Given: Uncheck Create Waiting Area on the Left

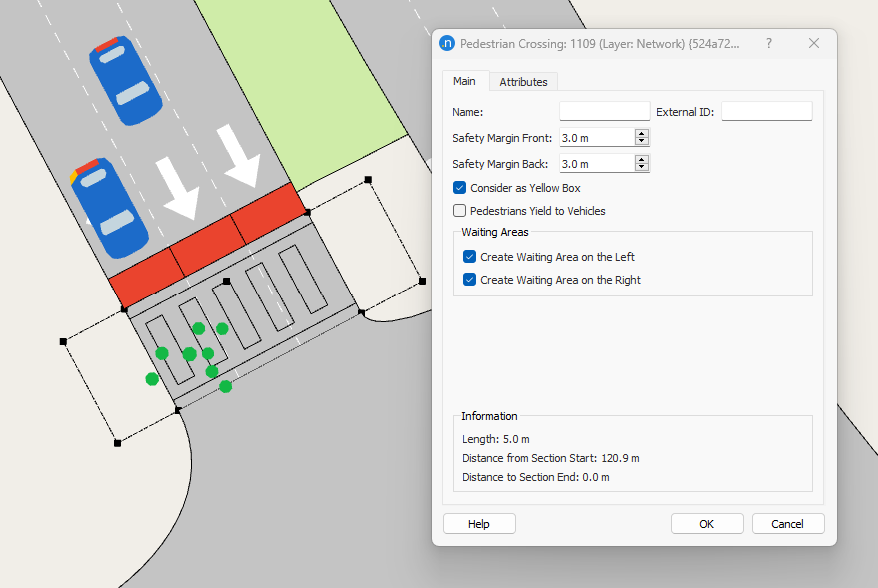Looking at the screenshot, I should click(470, 257).
